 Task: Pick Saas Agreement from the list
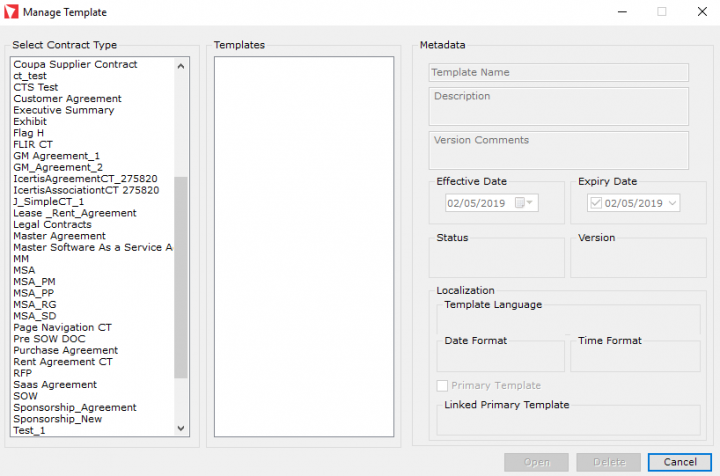55,385
